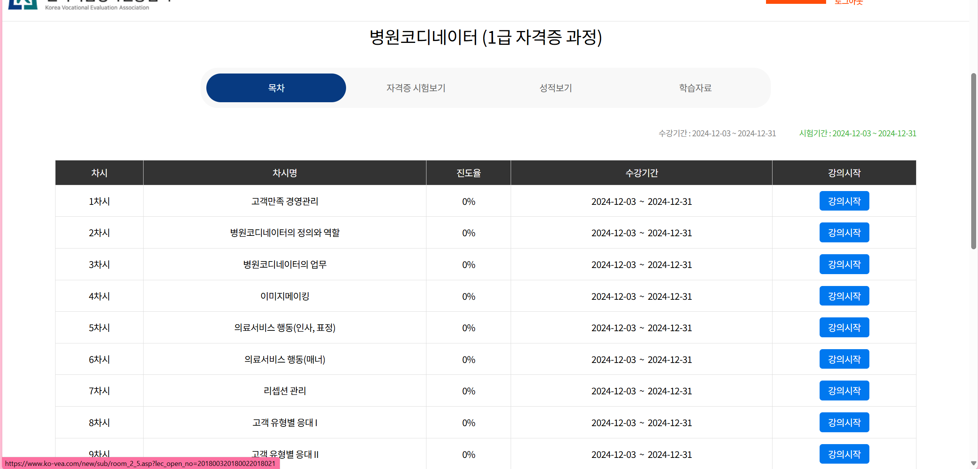
Task: Click the scrollbar down arrow
Action: 973,463
